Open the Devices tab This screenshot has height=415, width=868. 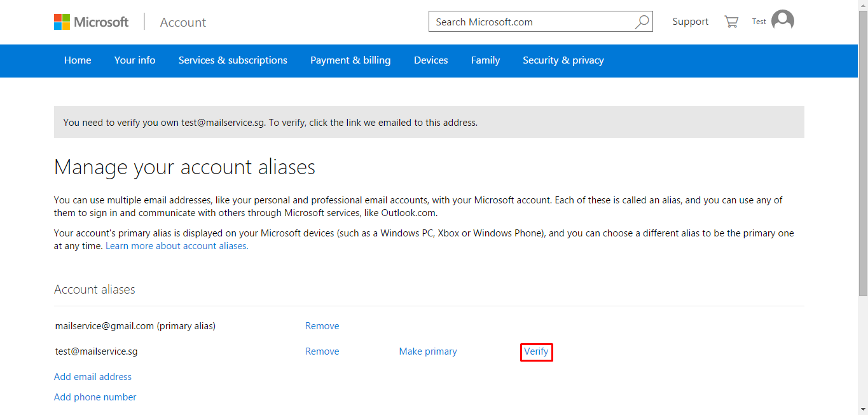tap(431, 60)
